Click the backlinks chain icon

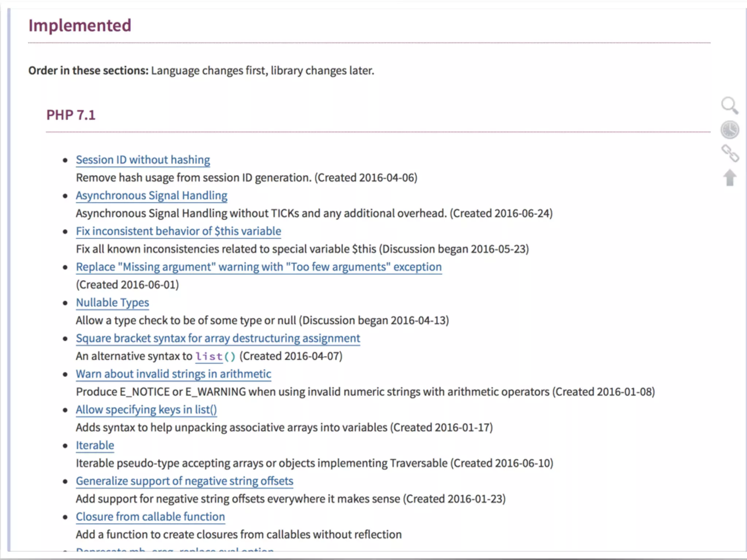click(729, 153)
